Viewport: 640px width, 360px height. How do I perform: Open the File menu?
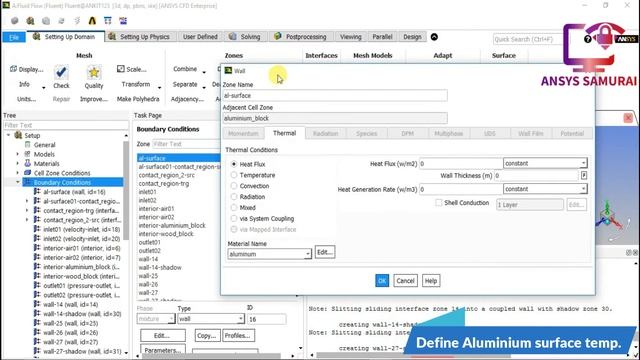14,37
